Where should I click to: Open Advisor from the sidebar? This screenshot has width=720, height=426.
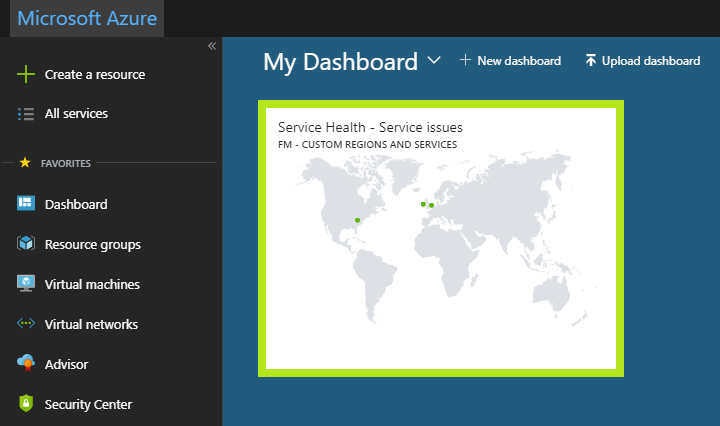click(x=67, y=364)
